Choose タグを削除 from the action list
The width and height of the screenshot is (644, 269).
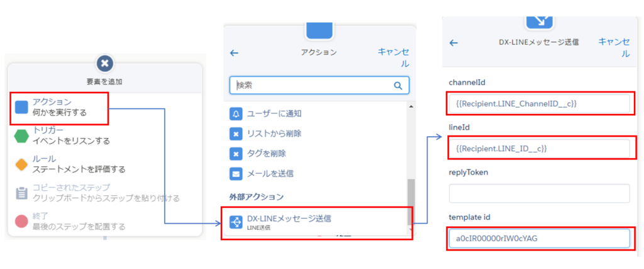(x=269, y=153)
